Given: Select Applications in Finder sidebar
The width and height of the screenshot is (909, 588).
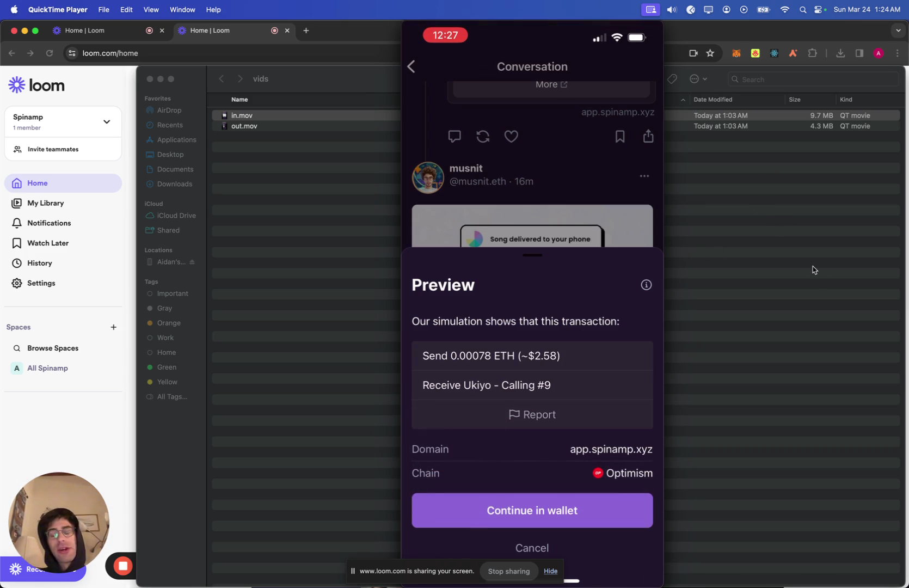Looking at the screenshot, I should pyautogui.click(x=176, y=139).
